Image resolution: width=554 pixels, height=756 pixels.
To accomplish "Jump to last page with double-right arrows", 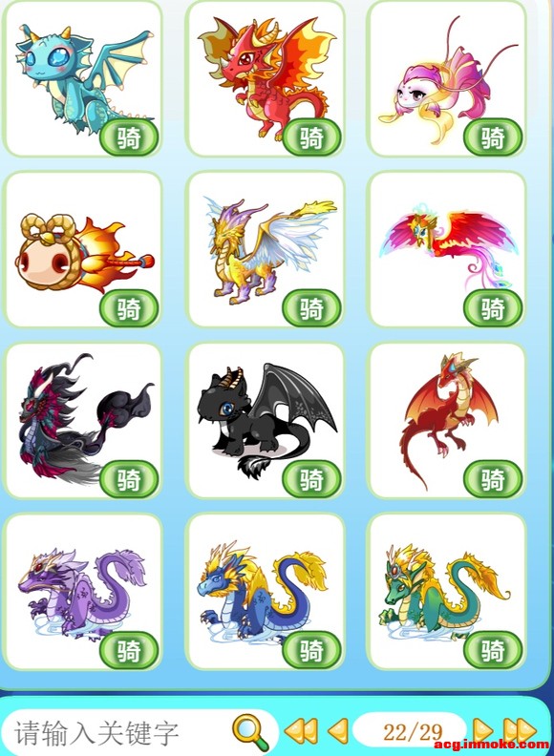I will 520,731.
